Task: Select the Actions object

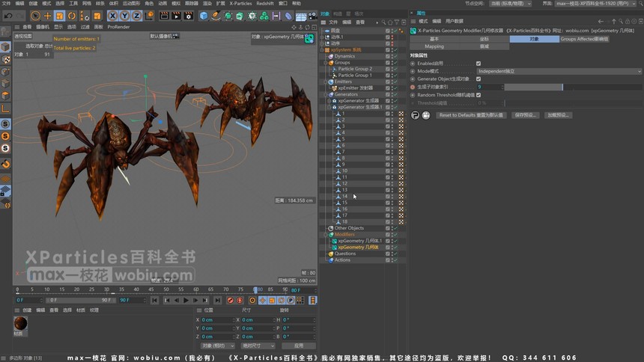Action: coord(342,260)
